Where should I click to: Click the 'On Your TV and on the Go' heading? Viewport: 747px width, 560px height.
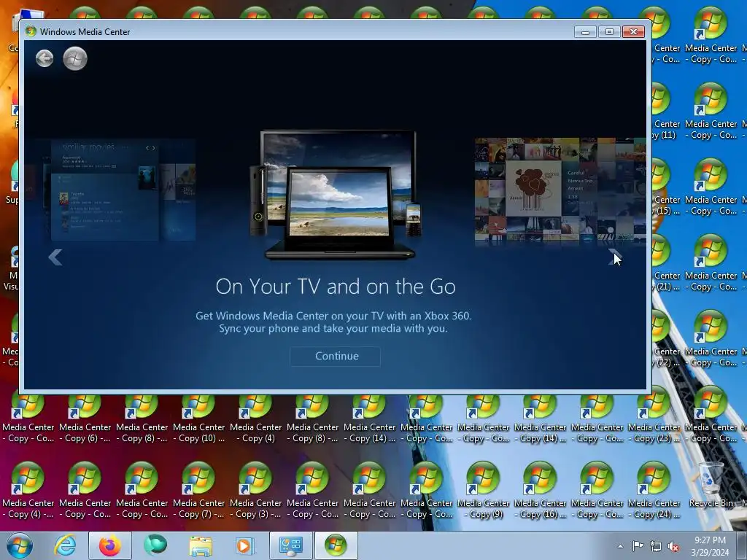[336, 286]
